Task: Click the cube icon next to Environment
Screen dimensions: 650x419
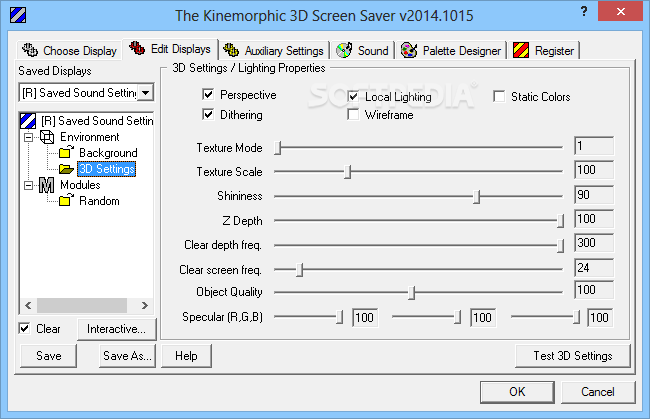Action: (x=47, y=137)
